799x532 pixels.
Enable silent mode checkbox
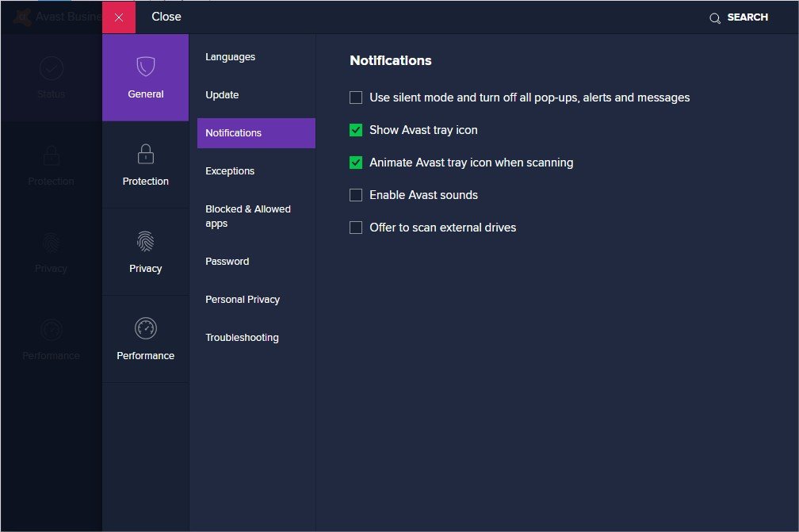356,98
